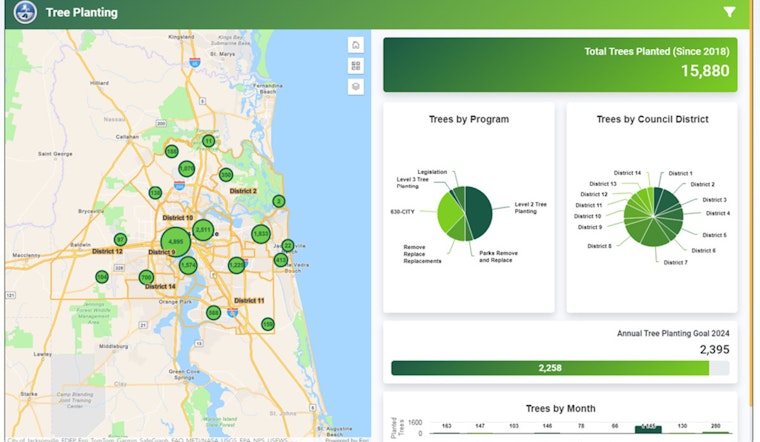Click the Level 2 Tree Planting pie slice
The height and width of the screenshot is (442, 760).
(x=480, y=212)
